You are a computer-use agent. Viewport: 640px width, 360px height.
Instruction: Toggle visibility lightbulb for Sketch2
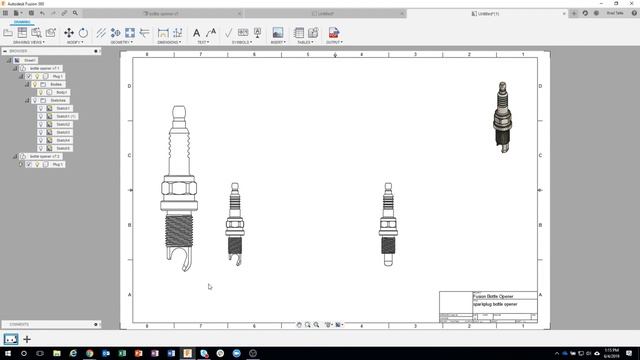[x=41, y=124]
